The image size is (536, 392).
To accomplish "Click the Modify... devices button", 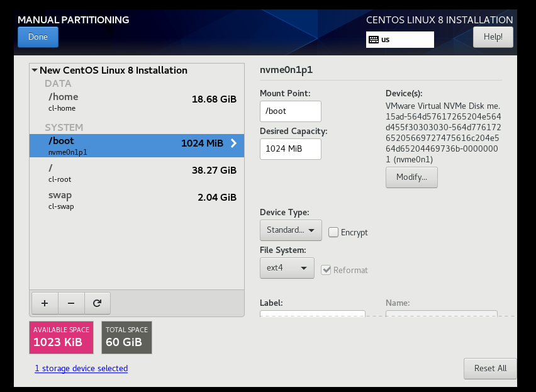I will [411, 177].
